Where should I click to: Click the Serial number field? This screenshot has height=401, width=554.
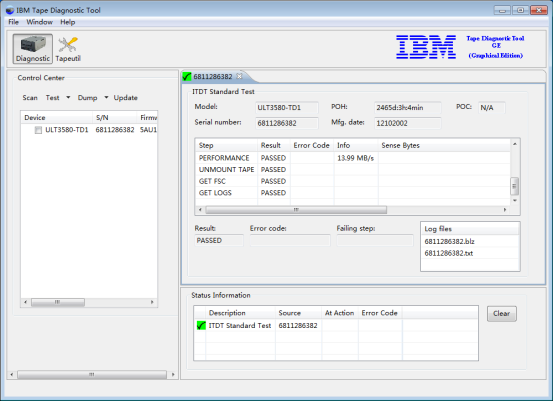point(287,123)
